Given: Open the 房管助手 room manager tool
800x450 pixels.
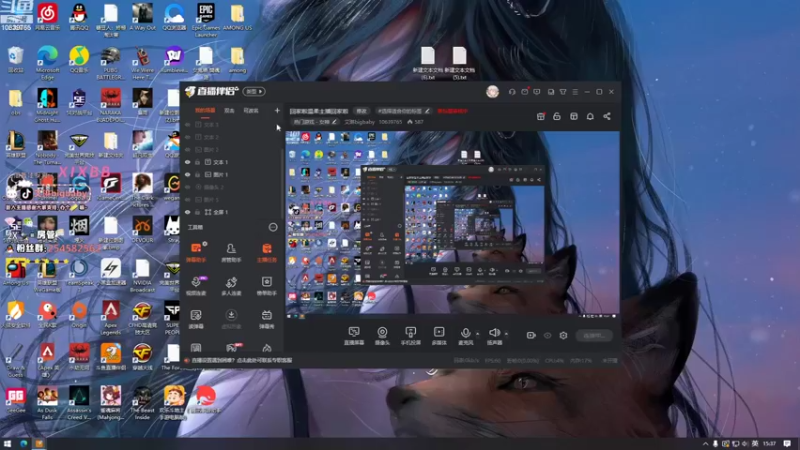Looking at the screenshot, I should point(231,253).
